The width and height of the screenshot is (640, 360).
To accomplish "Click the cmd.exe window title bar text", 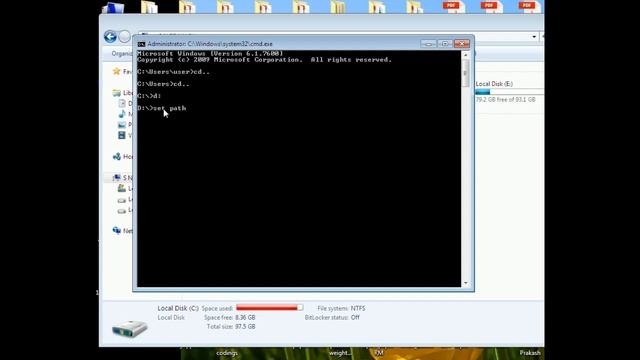I will (210, 44).
